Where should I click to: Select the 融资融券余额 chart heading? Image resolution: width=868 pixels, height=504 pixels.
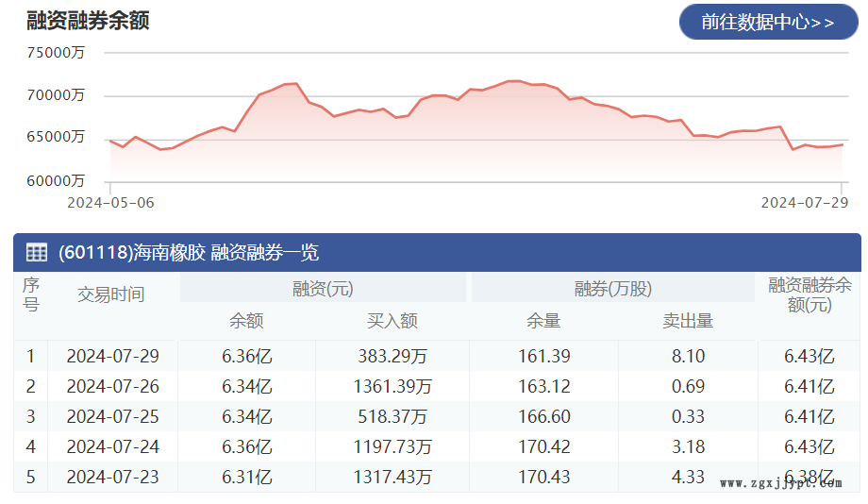point(88,21)
